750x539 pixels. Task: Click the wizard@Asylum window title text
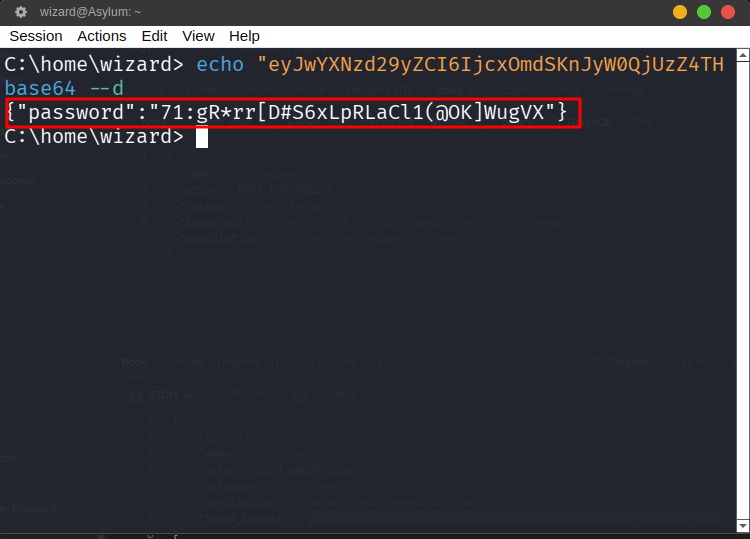pyautogui.click(x=90, y=12)
